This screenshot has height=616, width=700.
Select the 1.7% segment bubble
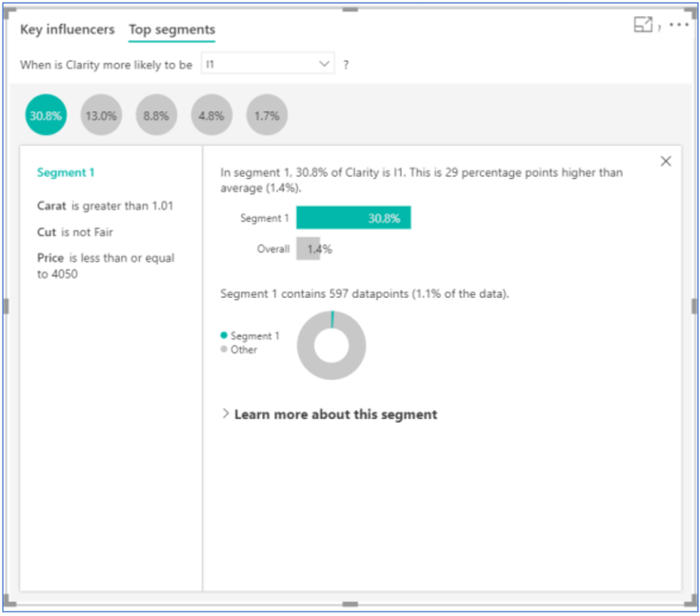(267, 115)
